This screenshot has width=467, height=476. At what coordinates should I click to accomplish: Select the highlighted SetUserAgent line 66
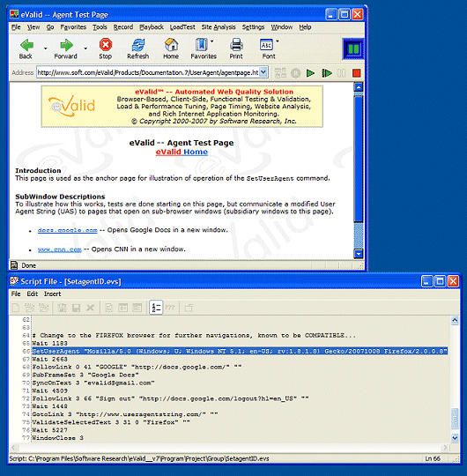240,351
